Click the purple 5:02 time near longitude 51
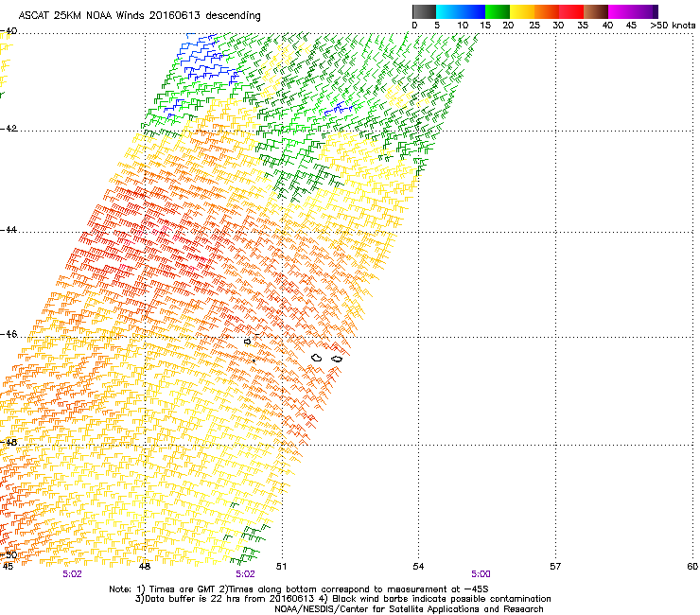Screen dimensions: 700x615 point(246,574)
